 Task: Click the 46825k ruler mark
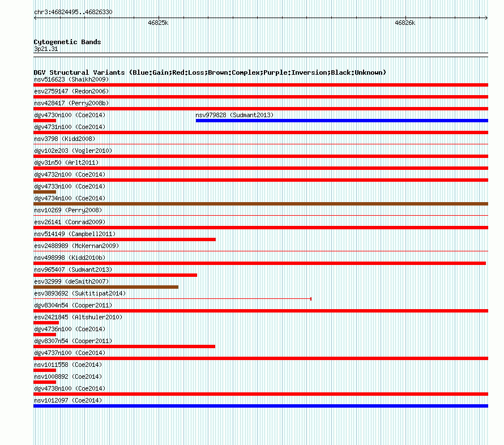click(158, 23)
